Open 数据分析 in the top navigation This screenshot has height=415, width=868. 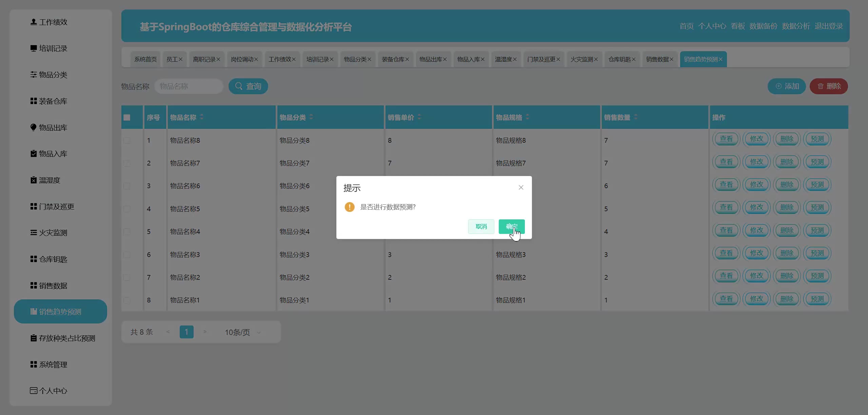(795, 26)
